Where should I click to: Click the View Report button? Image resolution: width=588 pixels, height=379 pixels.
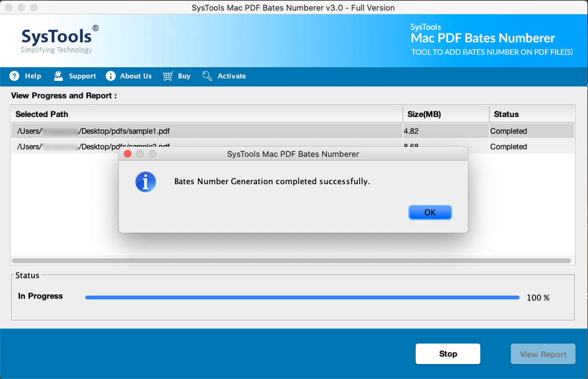point(543,354)
